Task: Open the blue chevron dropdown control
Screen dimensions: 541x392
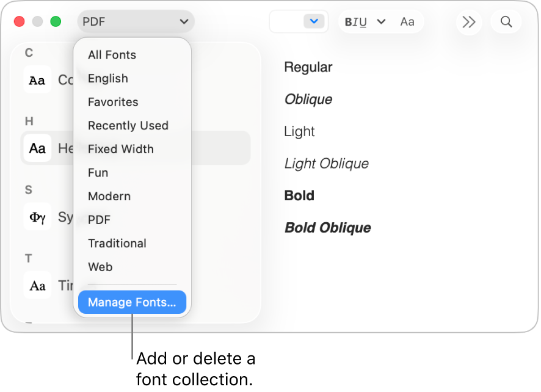Action: click(x=314, y=20)
